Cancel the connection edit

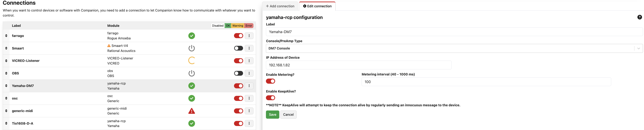pos(288,115)
